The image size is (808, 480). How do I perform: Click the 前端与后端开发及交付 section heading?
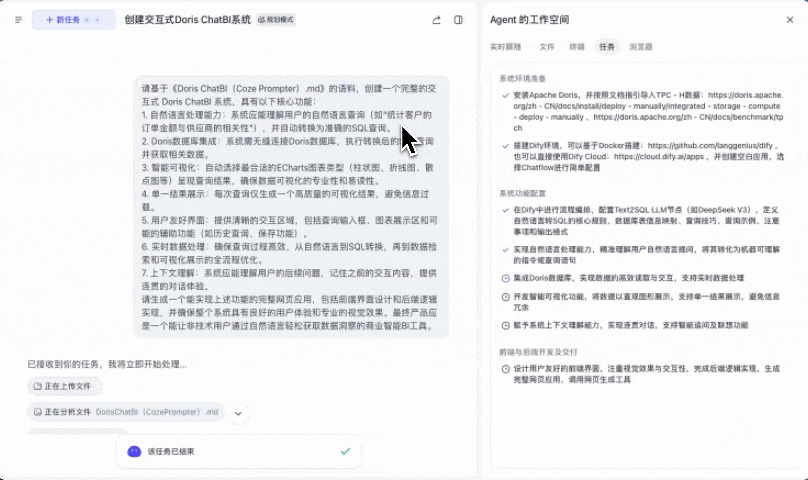coord(538,353)
